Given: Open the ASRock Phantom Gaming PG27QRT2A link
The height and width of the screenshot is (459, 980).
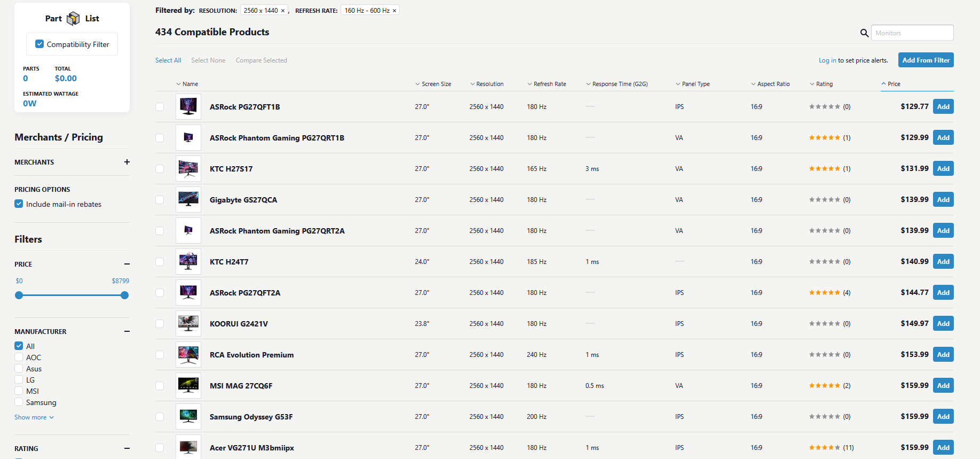Looking at the screenshot, I should click(277, 231).
